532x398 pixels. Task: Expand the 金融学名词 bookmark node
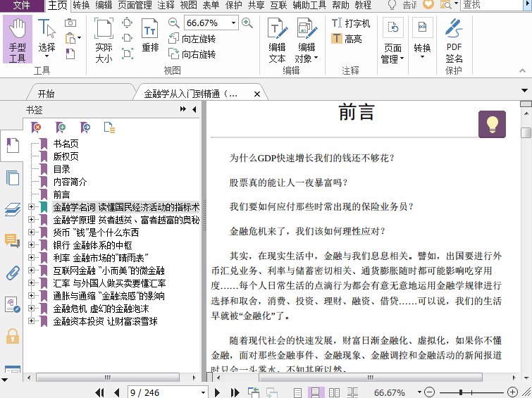click(x=31, y=206)
